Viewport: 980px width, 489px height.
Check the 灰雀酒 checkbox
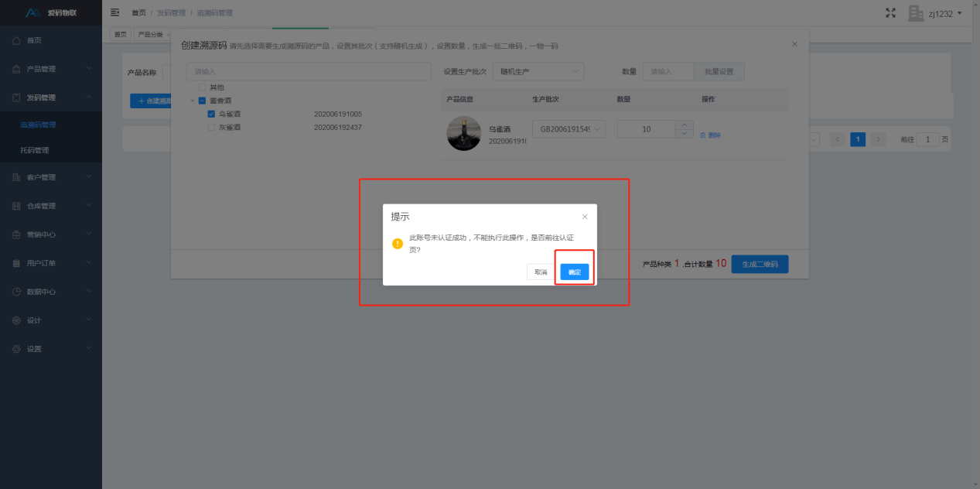(x=212, y=127)
